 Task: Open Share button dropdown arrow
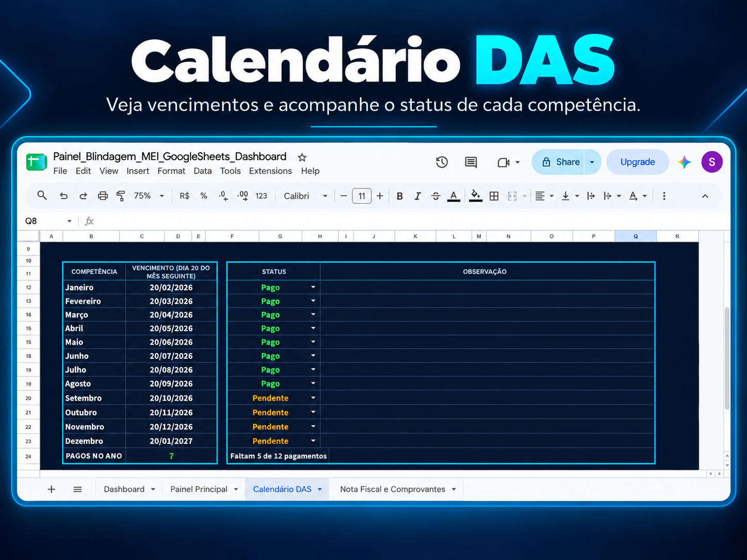[x=592, y=162]
